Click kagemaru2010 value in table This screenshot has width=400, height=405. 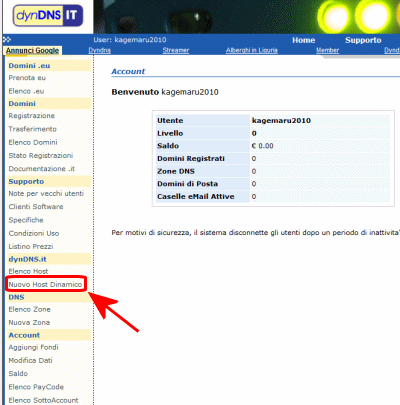point(281,121)
